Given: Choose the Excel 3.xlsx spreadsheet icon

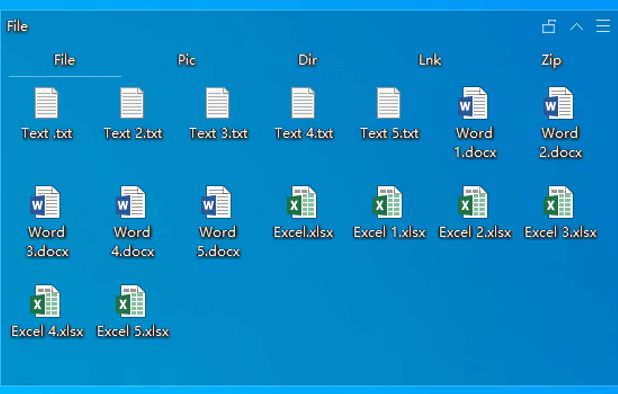Looking at the screenshot, I should pyautogui.click(x=558, y=202).
